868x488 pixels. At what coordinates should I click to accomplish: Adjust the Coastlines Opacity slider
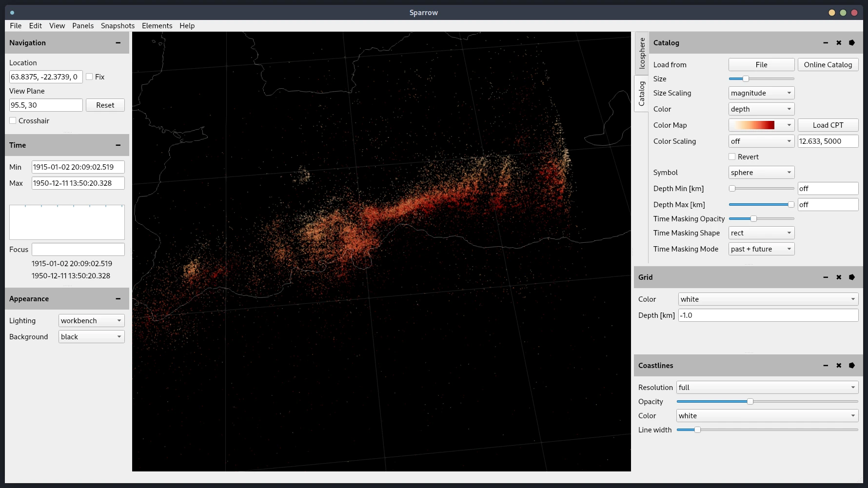[x=750, y=402]
